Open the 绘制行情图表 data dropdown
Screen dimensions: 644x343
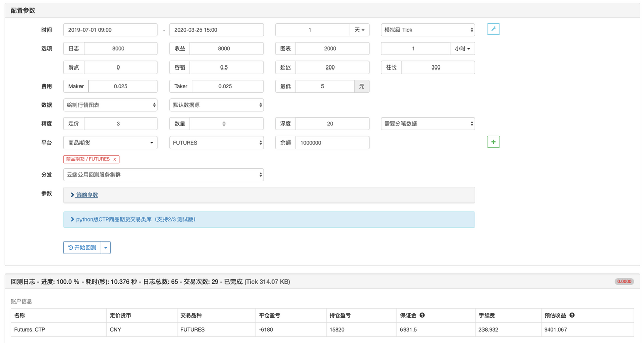111,105
